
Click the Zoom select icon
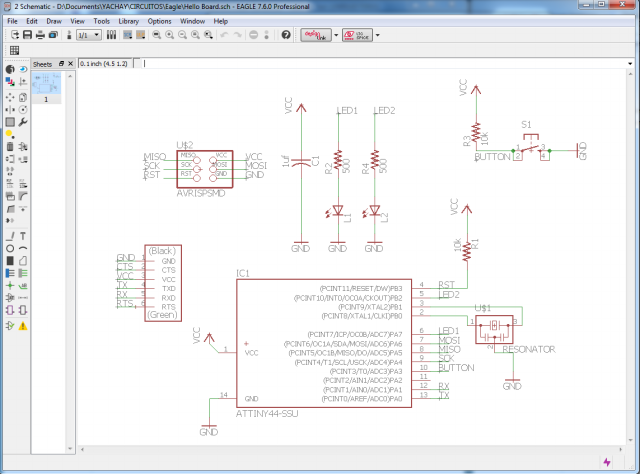(x=209, y=35)
